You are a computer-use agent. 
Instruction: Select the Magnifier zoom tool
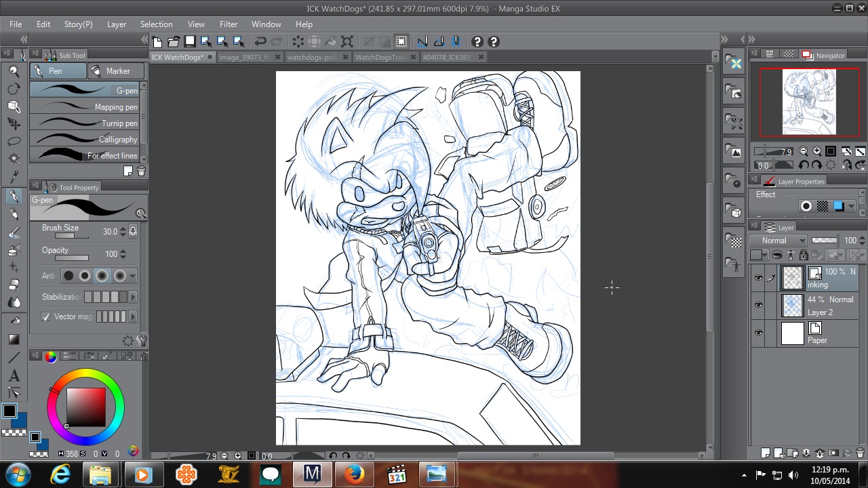coord(14,71)
